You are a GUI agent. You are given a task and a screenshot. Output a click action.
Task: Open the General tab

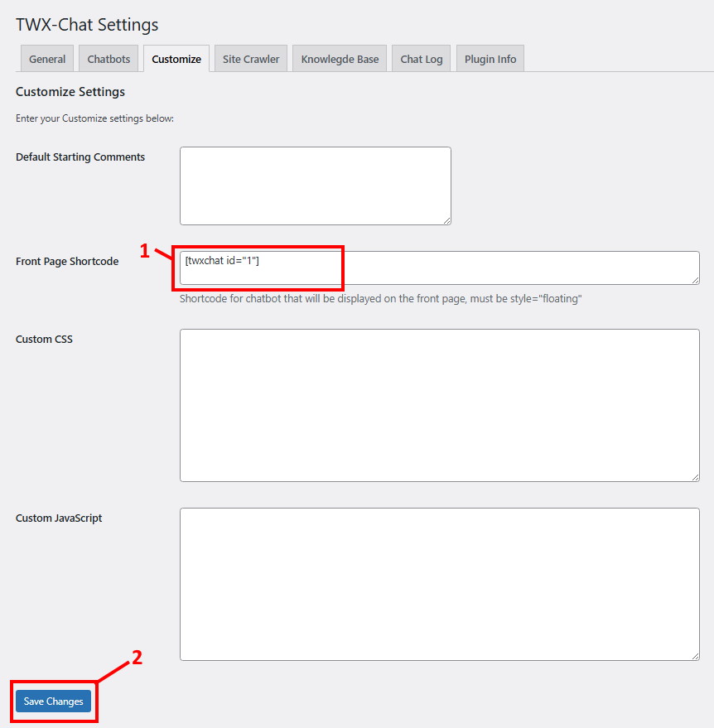[x=47, y=59]
